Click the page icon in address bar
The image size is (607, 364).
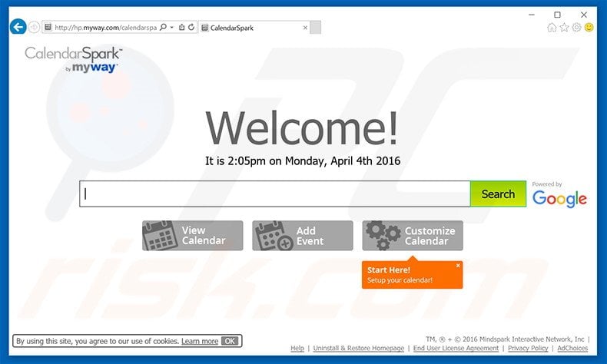[x=48, y=27]
